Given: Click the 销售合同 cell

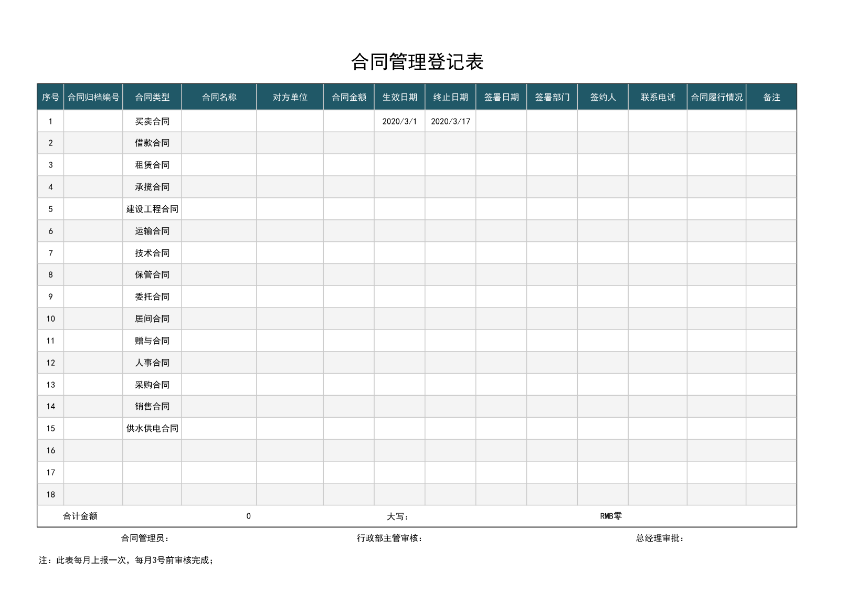Looking at the screenshot, I should point(152,406).
